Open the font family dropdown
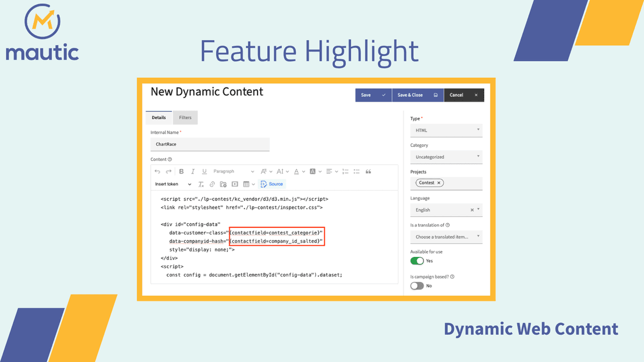The image size is (644, 362). pos(267,172)
